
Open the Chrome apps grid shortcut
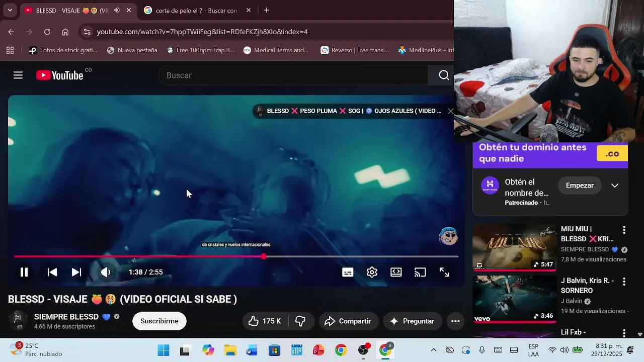[10, 50]
